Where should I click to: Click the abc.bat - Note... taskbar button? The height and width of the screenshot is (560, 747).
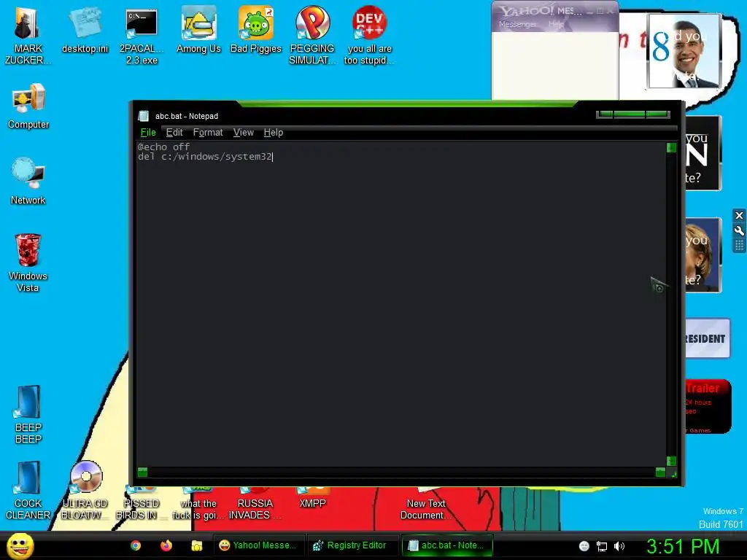click(x=446, y=545)
